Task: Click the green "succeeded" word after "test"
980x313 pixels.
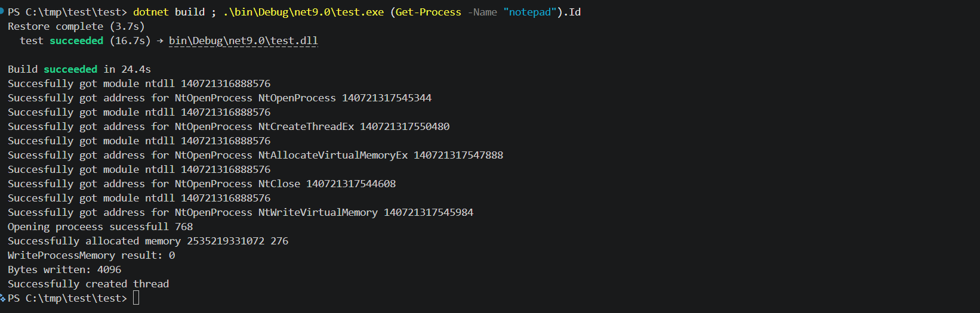Action: click(x=76, y=41)
